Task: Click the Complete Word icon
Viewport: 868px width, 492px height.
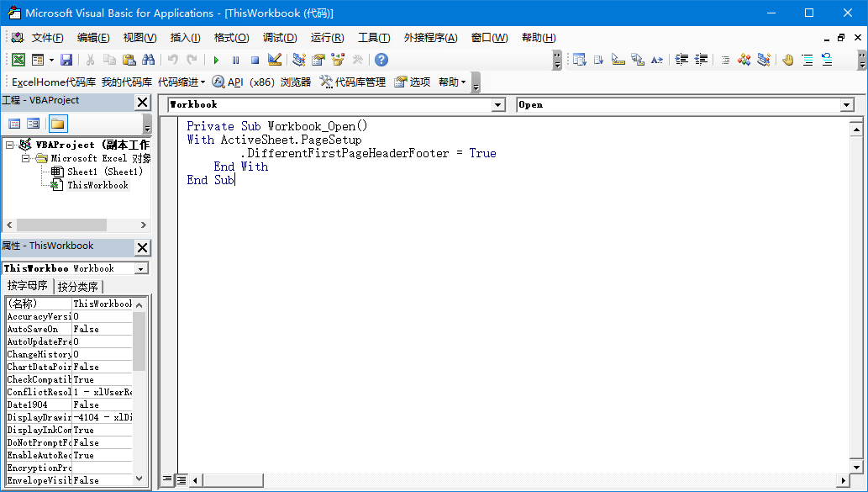Action: [657, 60]
